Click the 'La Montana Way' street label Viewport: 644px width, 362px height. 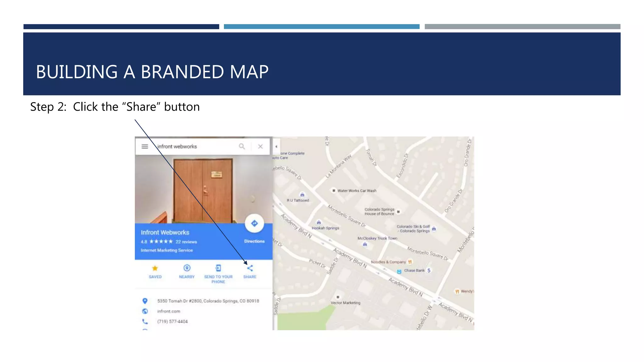pyautogui.click(x=338, y=167)
